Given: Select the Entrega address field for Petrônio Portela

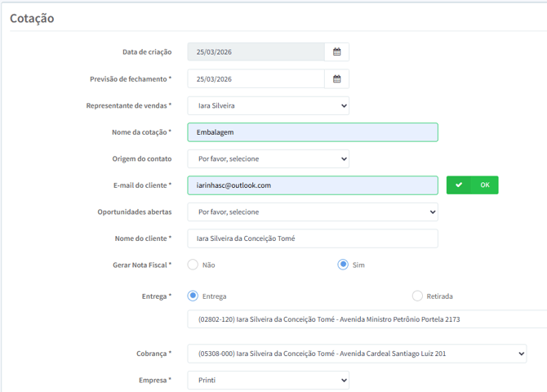Looking at the screenshot, I should [x=366, y=319].
